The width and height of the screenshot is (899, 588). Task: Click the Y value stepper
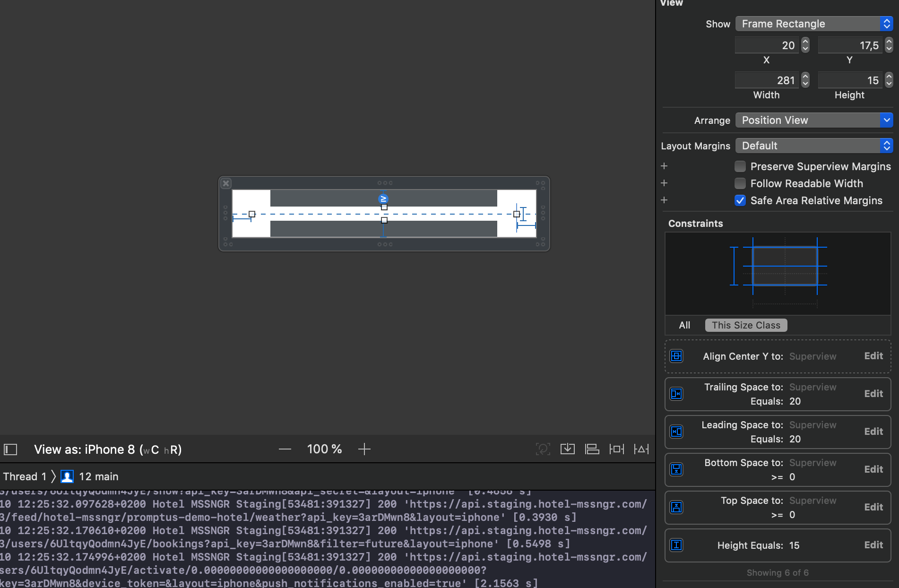889,45
